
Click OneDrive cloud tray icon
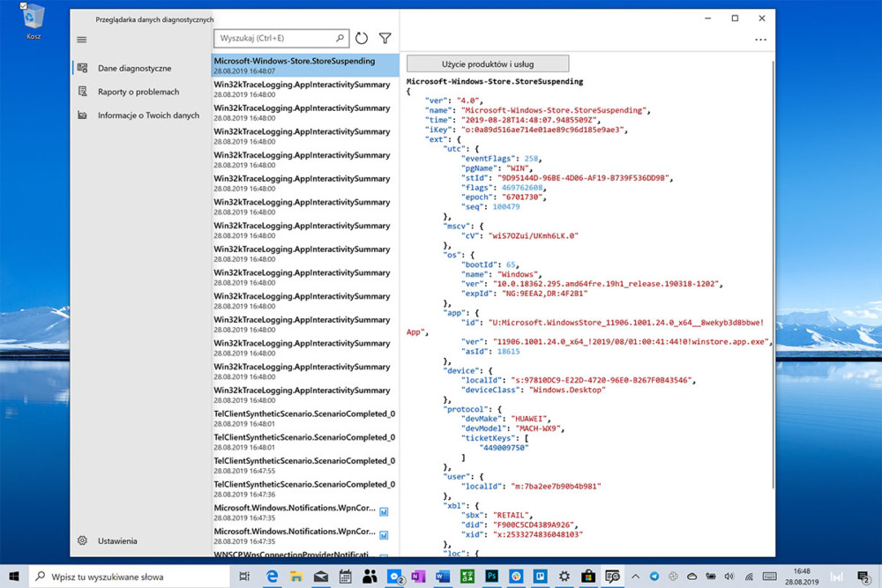point(692,577)
